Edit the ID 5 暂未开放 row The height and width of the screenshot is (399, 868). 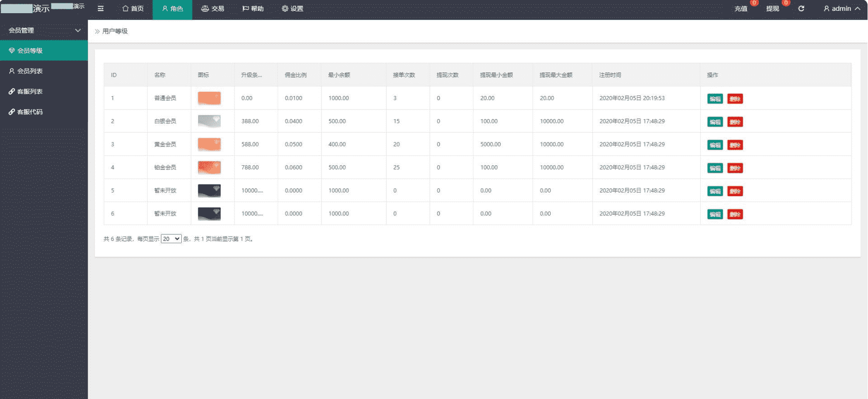coord(715,191)
